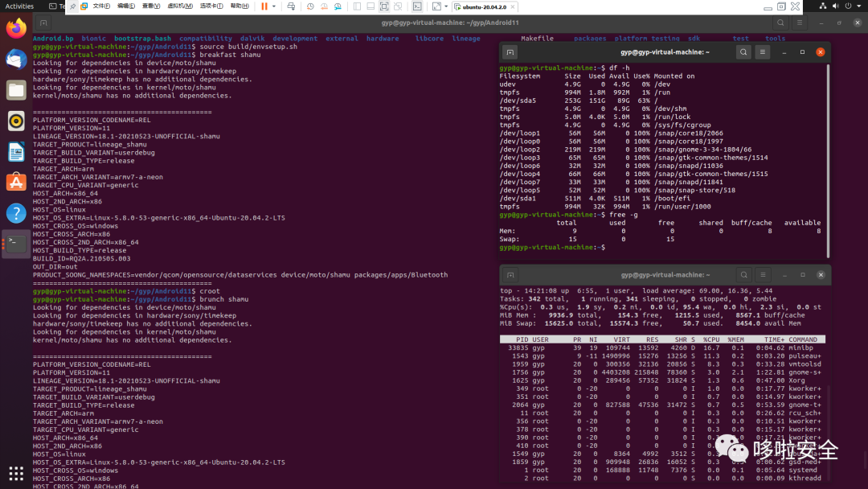Click the stretch guest display icon
The height and width of the screenshot is (489, 868).
[436, 6]
